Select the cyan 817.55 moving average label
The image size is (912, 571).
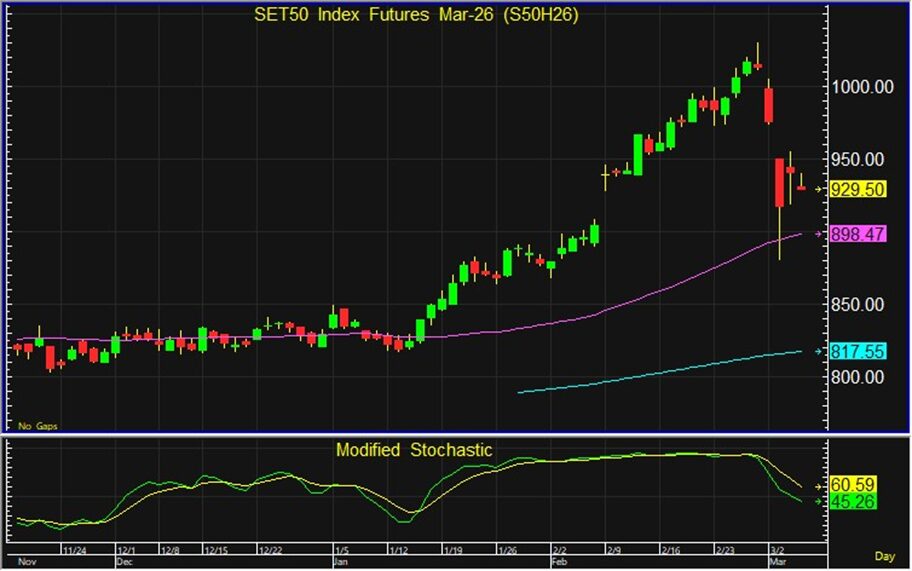859,352
